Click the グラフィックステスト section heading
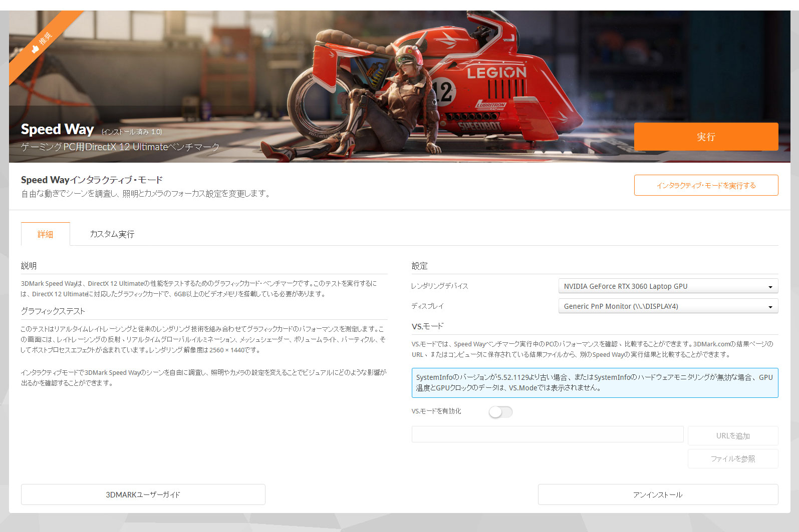 point(53,311)
